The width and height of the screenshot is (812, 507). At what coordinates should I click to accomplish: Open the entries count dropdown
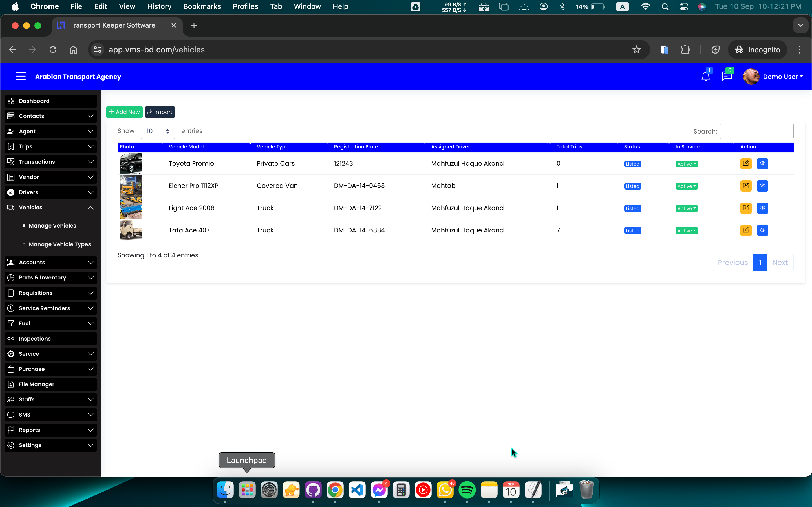point(158,131)
